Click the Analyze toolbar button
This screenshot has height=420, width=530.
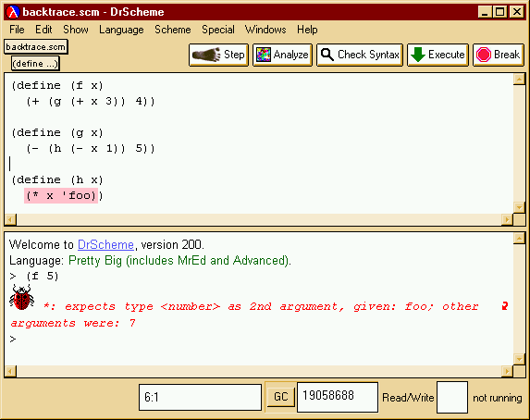(x=282, y=55)
